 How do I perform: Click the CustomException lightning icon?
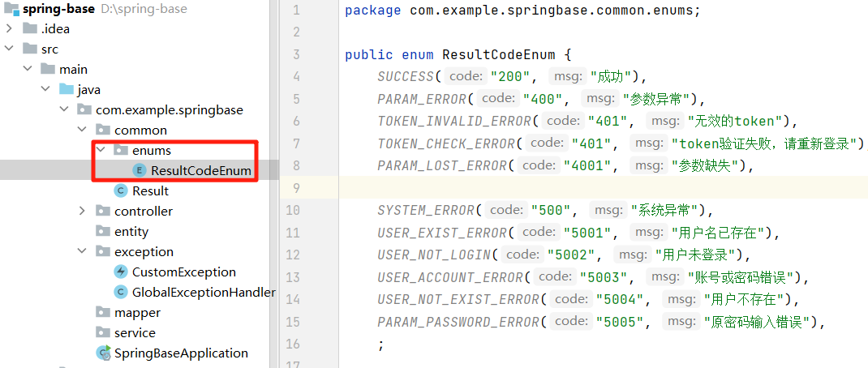(120, 272)
